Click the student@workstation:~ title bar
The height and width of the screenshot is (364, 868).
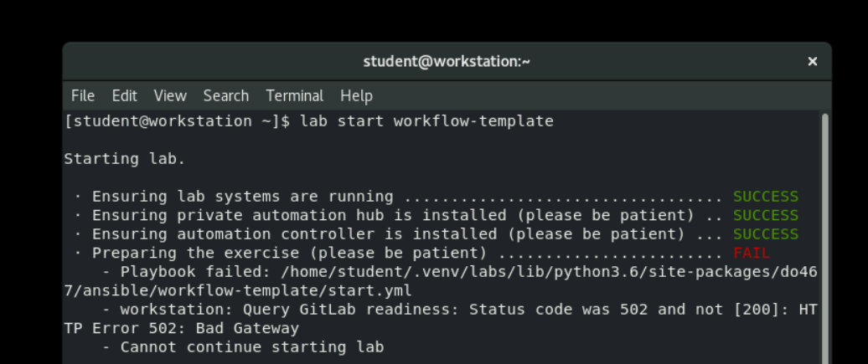coord(446,62)
